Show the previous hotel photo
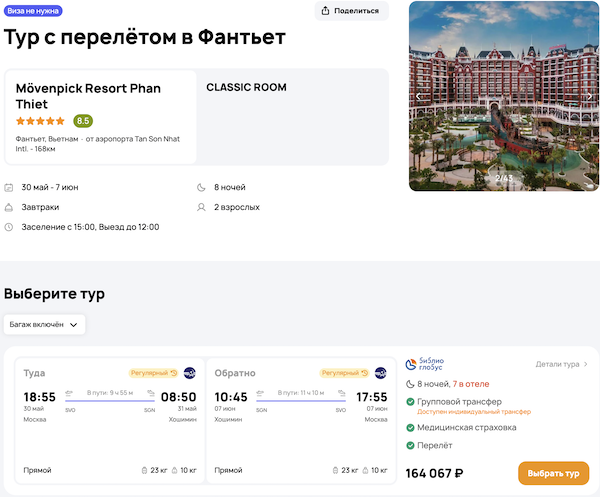This screenshot has height=497, width=600. pyautogui.click(x=419, y=96)
